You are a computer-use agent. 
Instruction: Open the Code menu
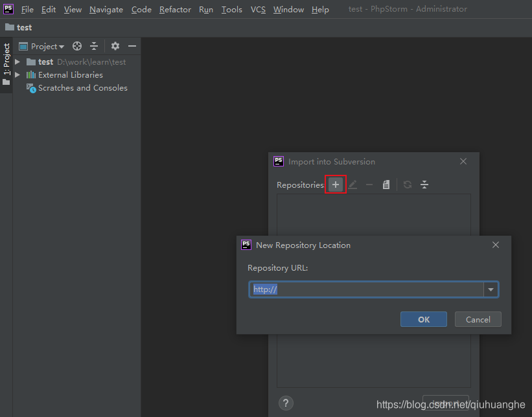point(141,10)
